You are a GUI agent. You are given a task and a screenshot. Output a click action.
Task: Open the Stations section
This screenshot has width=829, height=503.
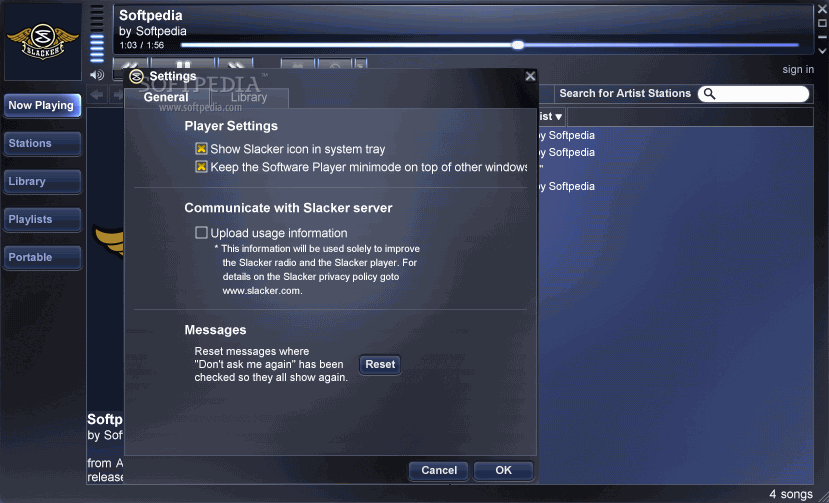42,143
